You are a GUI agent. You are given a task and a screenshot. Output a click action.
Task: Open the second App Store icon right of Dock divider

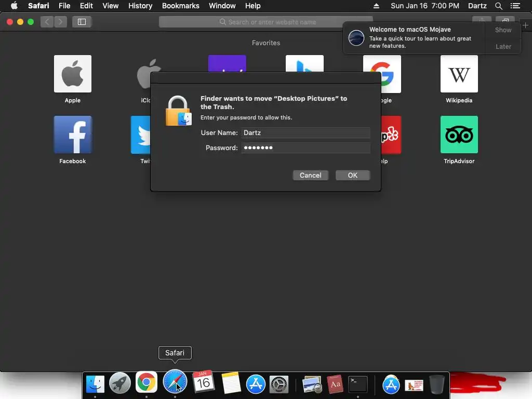(391, 384)
